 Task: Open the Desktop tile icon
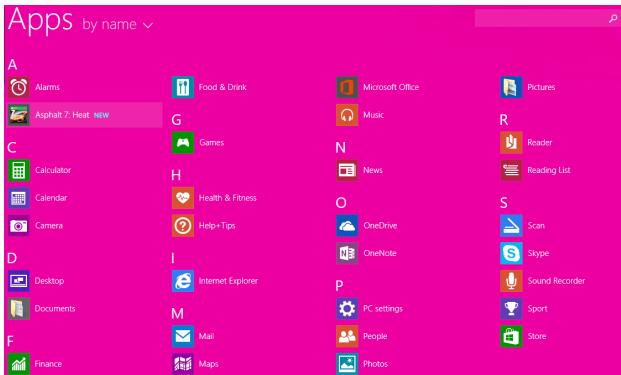tap(19, 281)
